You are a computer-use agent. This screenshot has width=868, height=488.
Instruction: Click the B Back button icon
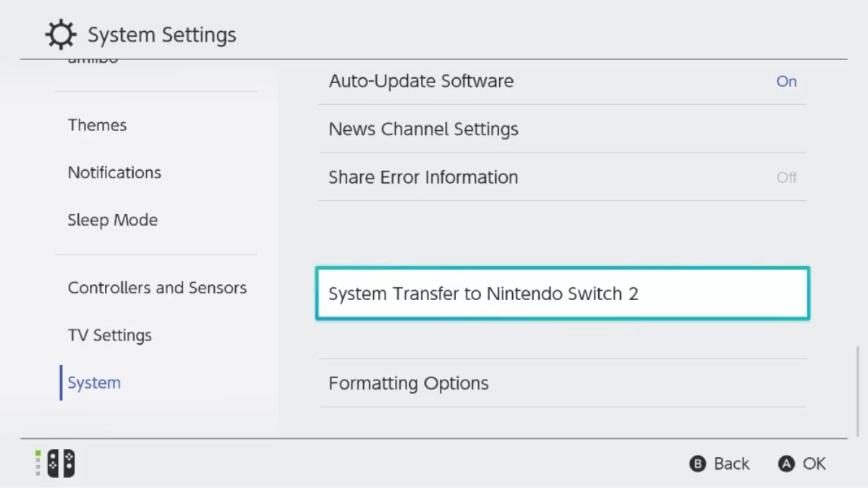coord(697,463)
